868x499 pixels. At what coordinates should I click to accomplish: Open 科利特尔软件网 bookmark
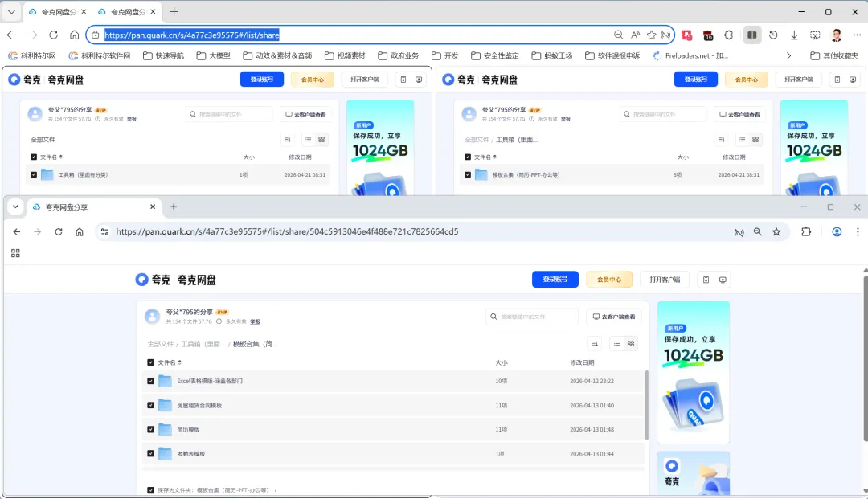100,56
